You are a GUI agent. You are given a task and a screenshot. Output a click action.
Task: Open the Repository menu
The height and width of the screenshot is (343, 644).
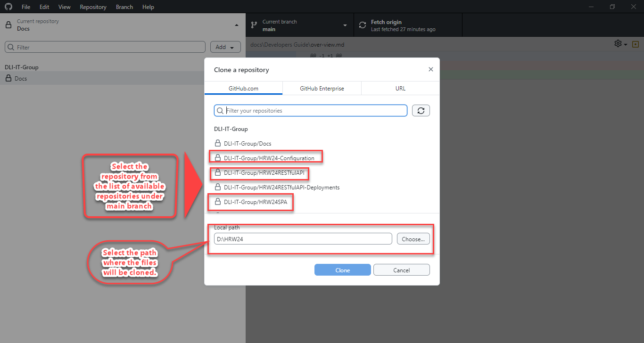tap(93, 7)
